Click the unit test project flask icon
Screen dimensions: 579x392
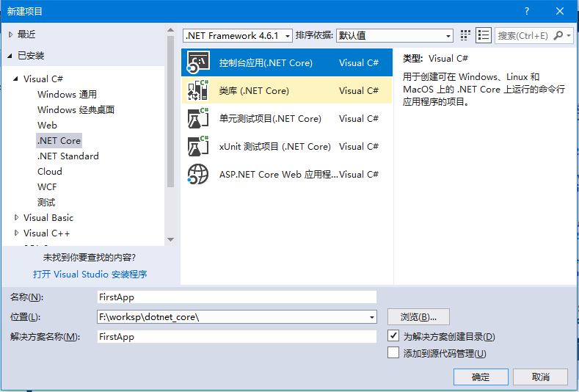198,119
